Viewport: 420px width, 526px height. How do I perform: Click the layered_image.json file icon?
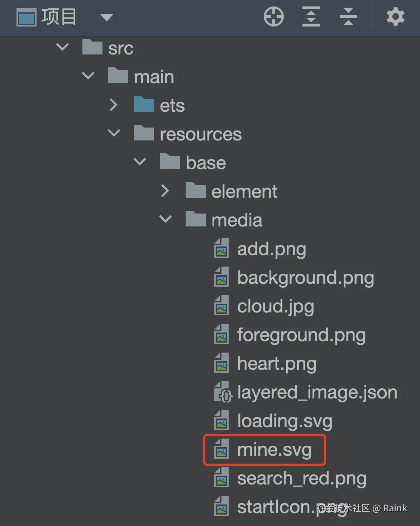click(x=223, y=392)
